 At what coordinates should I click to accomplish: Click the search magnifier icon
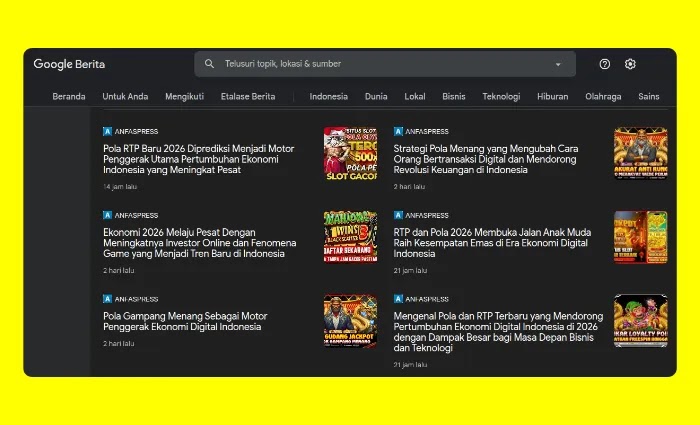pos(209,64)
